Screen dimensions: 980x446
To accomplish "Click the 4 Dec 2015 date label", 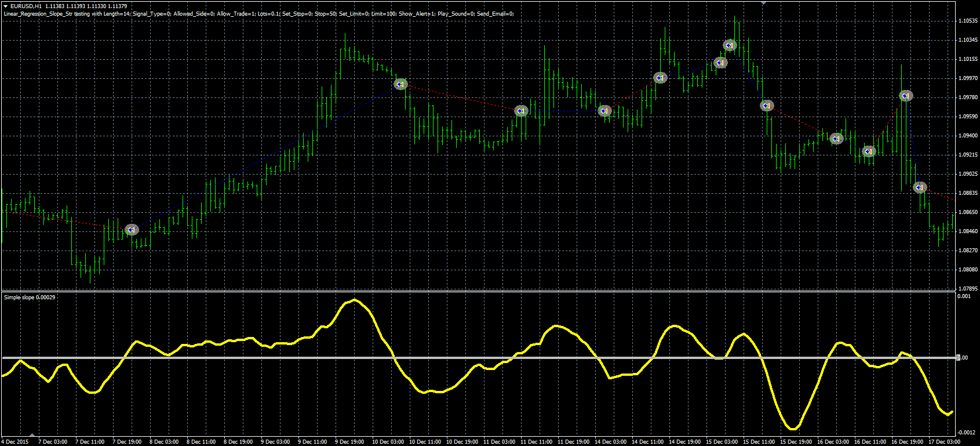I will (14, 442).
